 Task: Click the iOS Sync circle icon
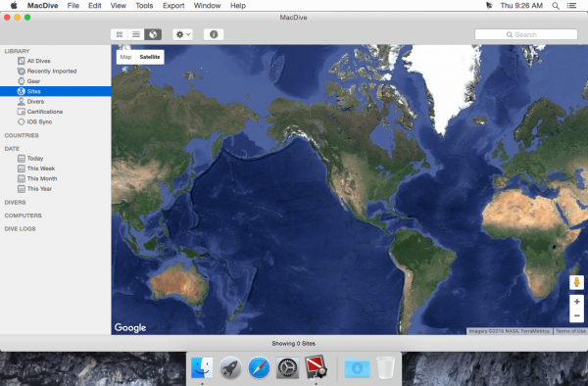[22, 121]
